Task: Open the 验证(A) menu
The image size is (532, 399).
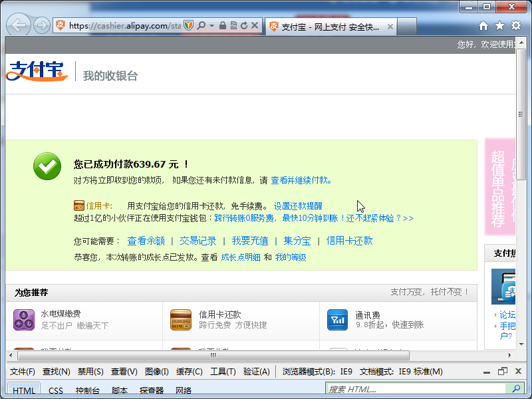Action: (257, 372)
